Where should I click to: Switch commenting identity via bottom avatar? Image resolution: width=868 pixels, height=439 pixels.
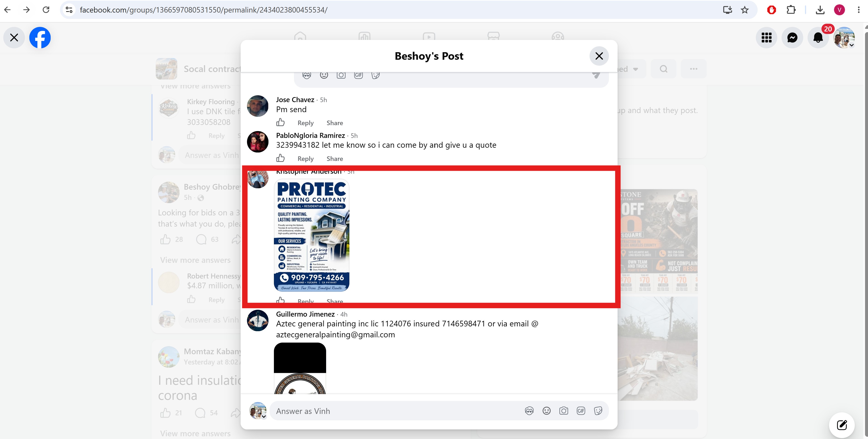(258, 411)
